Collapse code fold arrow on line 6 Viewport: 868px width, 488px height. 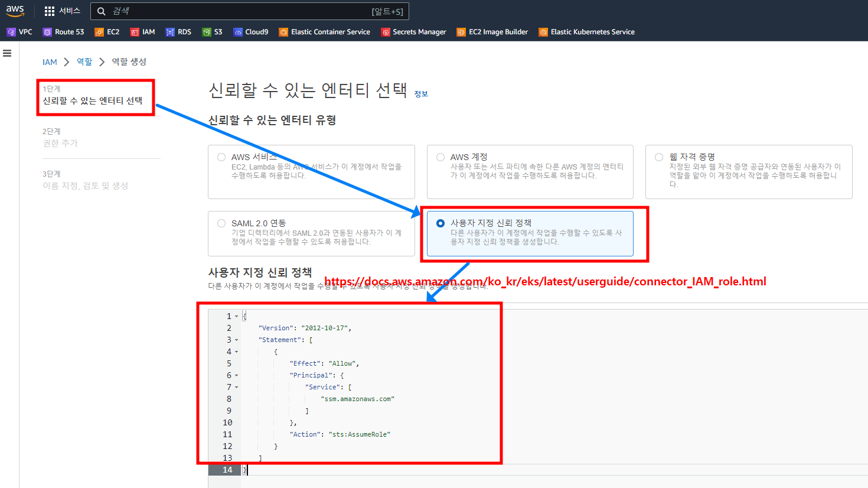pyautogui.click(x=236, y=375)
